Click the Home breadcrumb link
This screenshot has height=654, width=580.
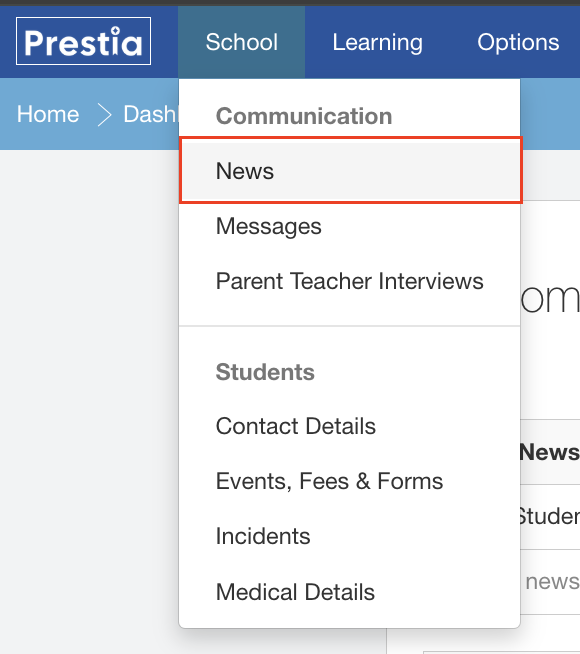click(48, 114)
